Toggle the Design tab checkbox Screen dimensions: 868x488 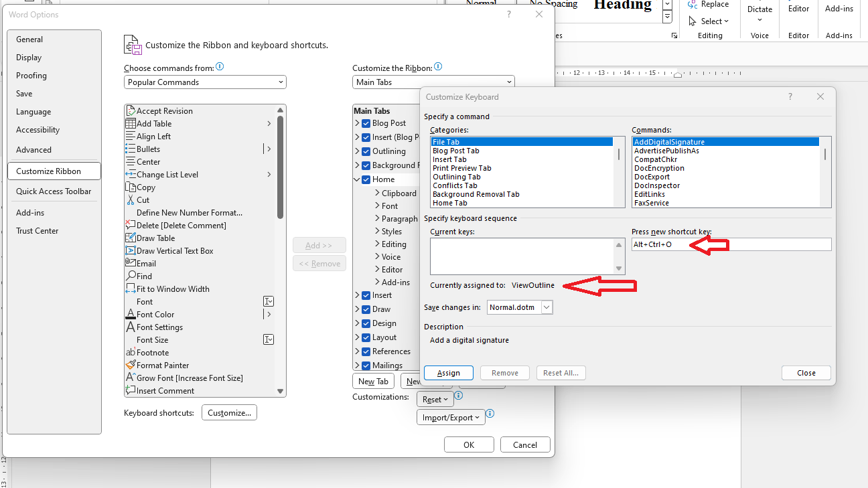pos(366,323)
